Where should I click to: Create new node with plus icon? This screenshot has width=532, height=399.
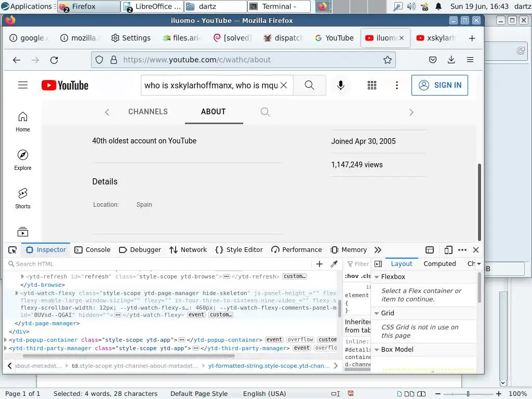point(320,264)
